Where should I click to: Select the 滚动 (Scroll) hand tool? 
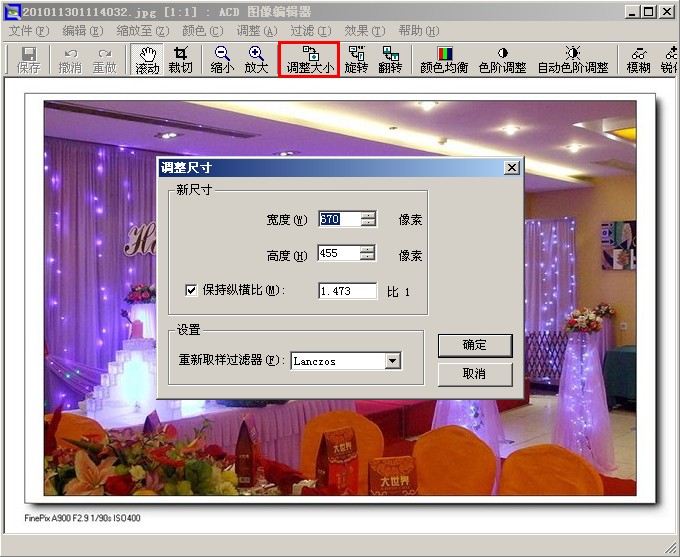tap(148, 60)
